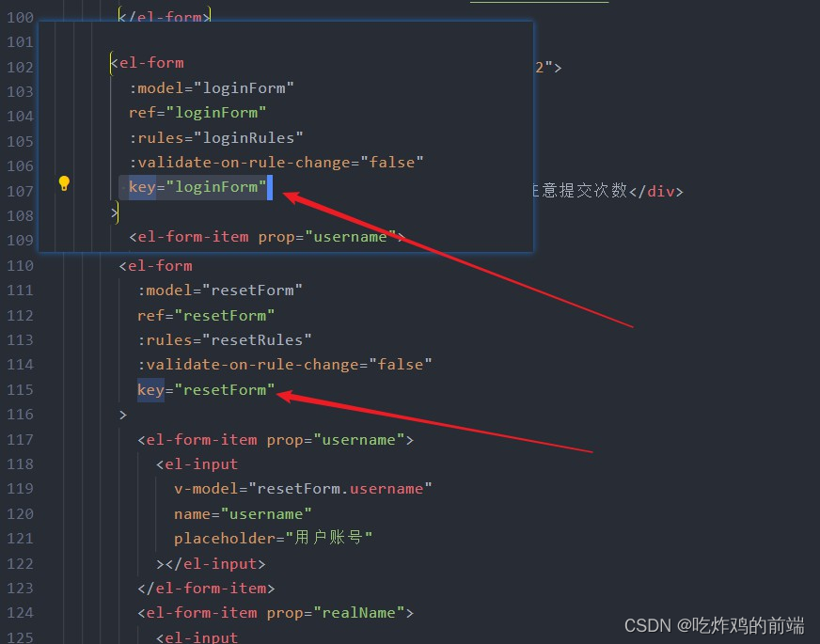The height and width of the screenshot is (644, 820).
Task: Click the ></el-input> closing tag
Action: (211, 563)
